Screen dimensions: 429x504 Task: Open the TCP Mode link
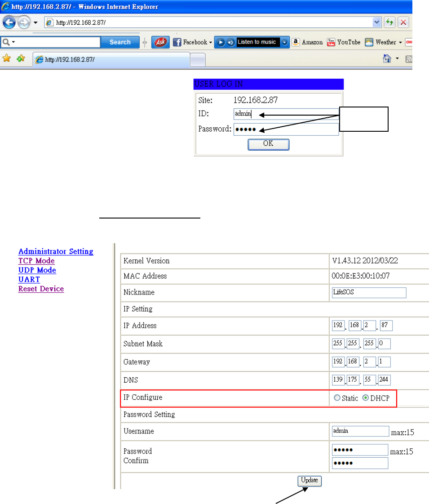[x=36, y=261]
